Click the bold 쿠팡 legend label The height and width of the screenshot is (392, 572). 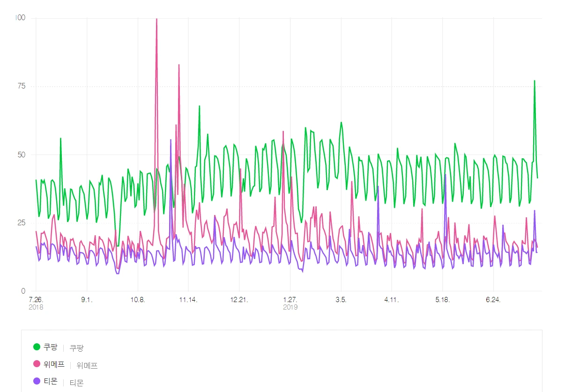50,347
